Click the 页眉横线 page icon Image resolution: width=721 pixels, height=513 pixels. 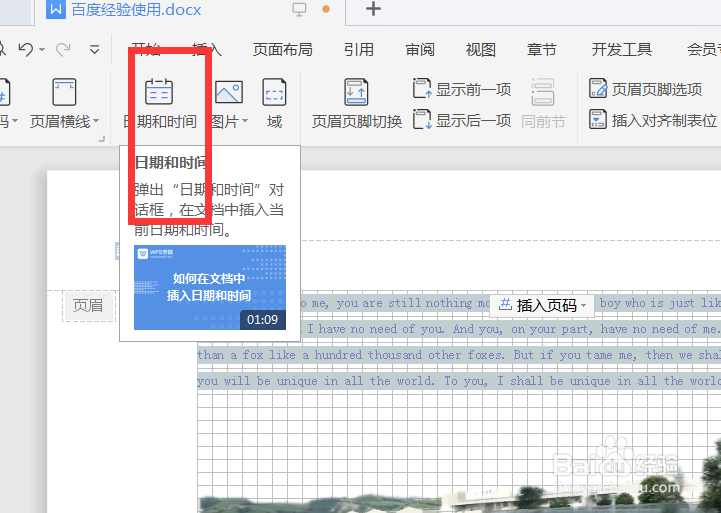pos(64,92)
